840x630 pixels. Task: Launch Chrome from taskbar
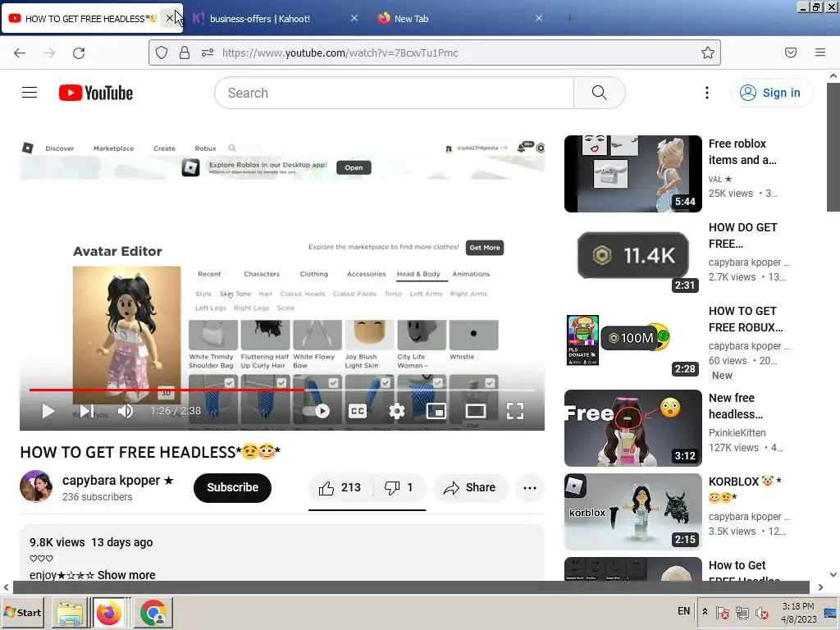[x=153, y=613]
